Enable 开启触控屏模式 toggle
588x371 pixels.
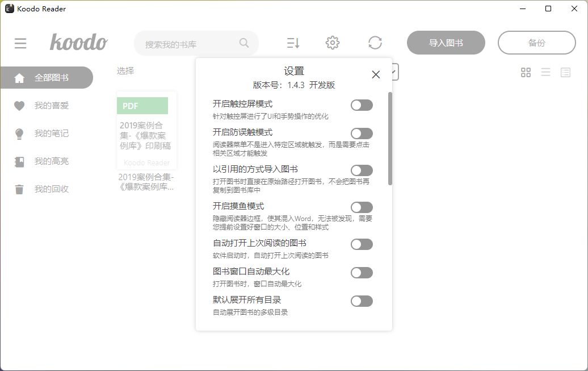[x=362, y=105]
